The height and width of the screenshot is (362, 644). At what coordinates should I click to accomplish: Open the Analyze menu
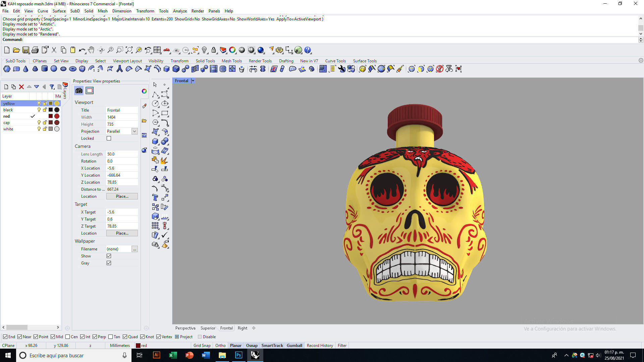[180, 11]
